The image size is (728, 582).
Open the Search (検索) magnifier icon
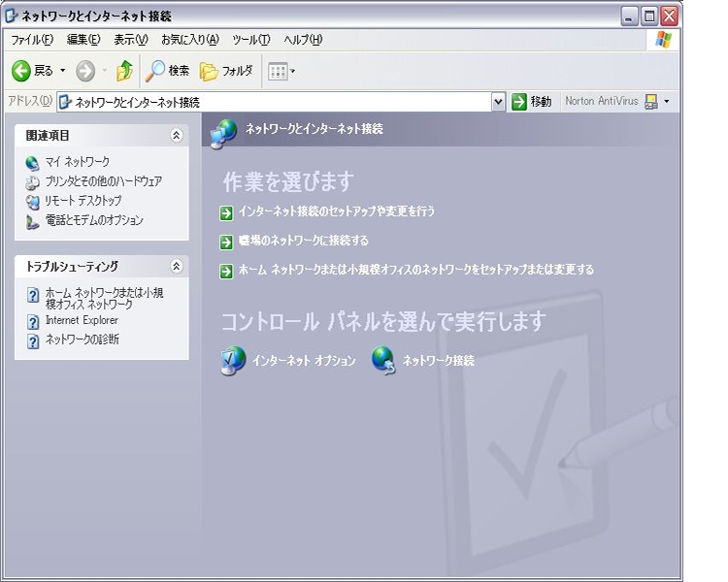point(154,71)
